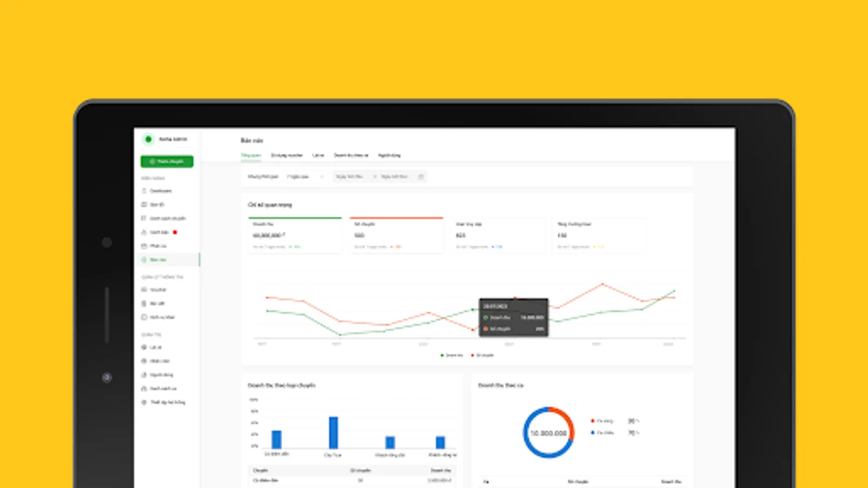Toggle the green Doanh thu series in the line chart legend

point(452,355)
